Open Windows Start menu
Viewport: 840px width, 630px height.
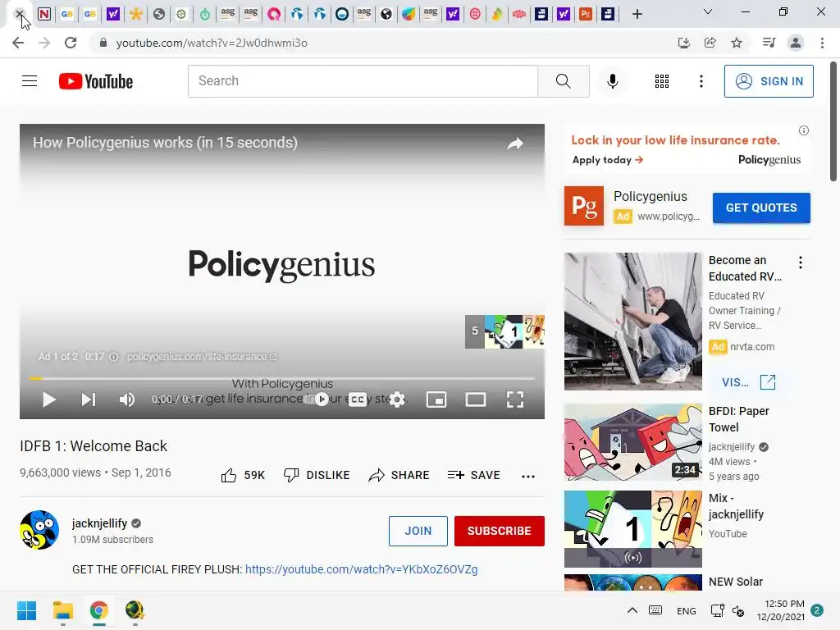26,610
